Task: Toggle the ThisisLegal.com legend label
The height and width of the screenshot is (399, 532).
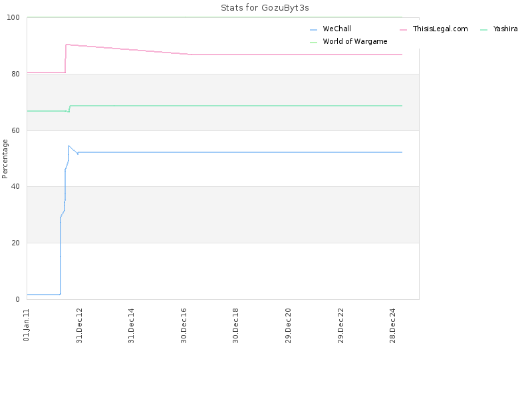Action: click(440, 29)
